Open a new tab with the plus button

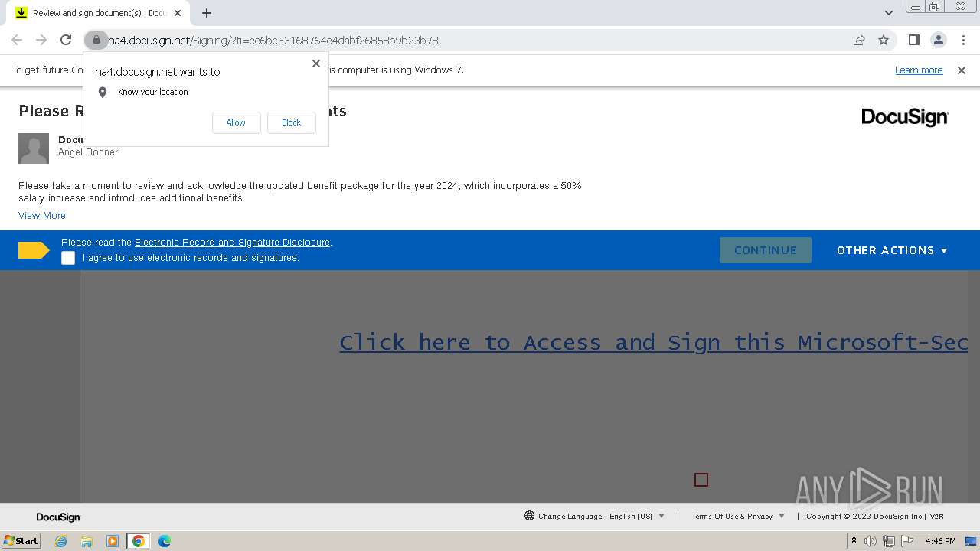point(207,13)
